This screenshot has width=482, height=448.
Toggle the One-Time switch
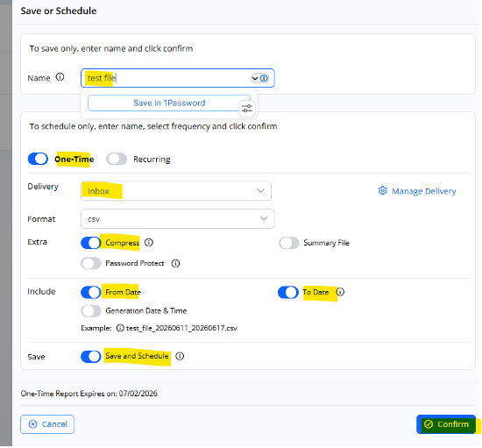click(x=38, y=159)
